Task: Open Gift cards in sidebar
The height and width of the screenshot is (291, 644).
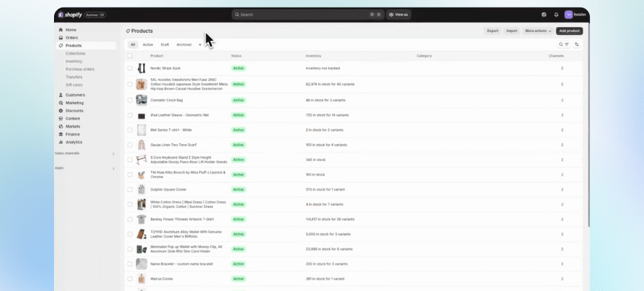Action: (x=74, y=85)
